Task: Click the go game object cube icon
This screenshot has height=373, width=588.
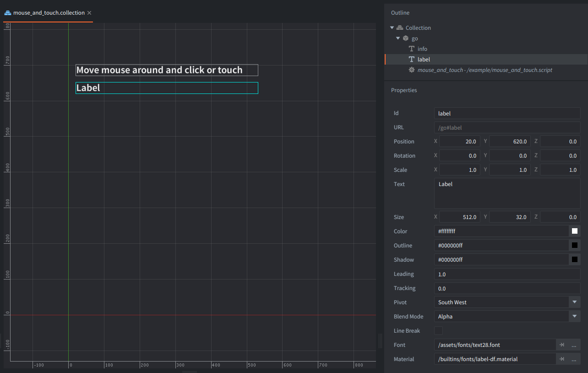Action: [x=406, y=38]
